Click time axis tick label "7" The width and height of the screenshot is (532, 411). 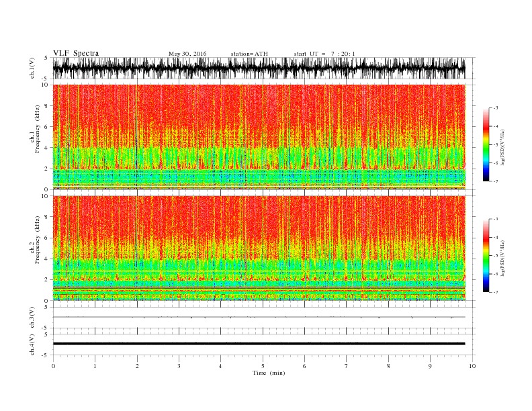(x=347, y=366)
